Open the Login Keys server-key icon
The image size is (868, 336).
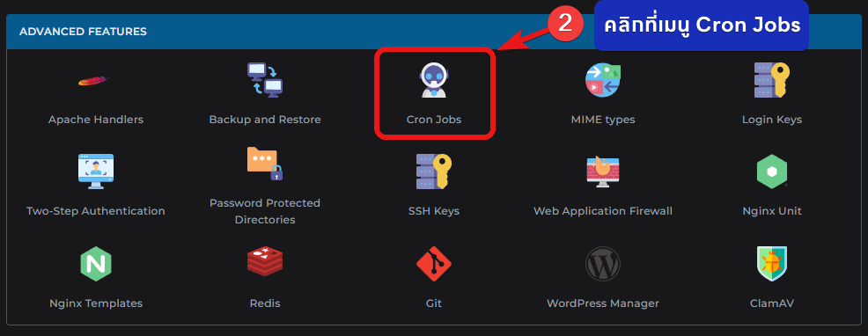pyautogui.click(x=772, y=80)
